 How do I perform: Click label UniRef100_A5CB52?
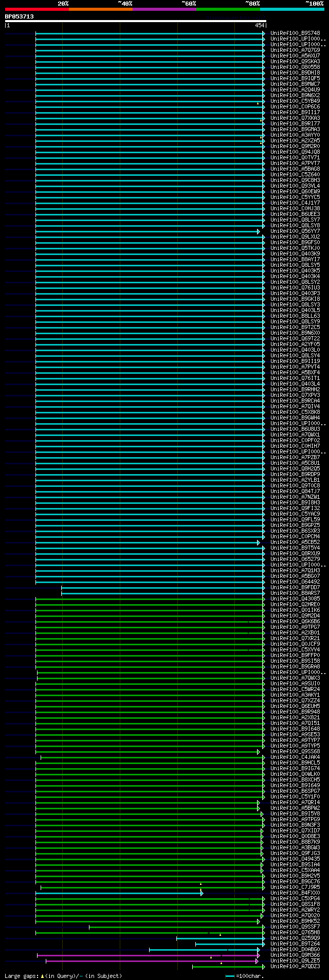[295, 542]
